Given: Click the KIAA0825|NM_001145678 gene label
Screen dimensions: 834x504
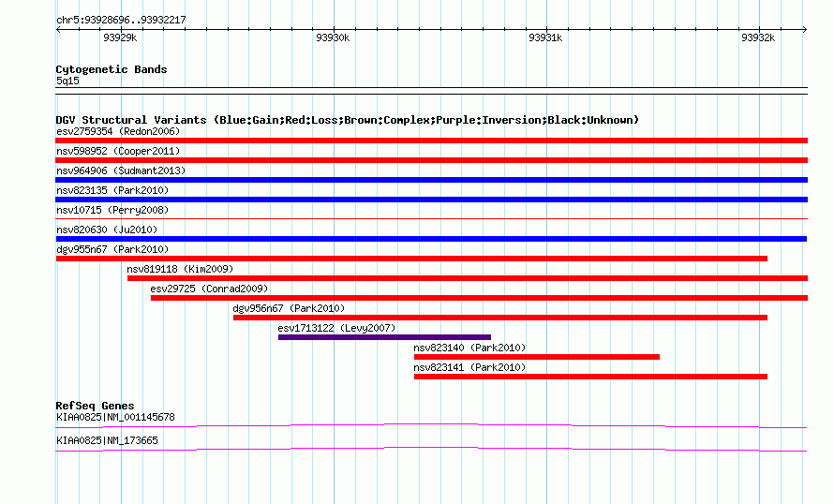Looking at the screenshot, I should pyautogui.click(x=115, y=417).
